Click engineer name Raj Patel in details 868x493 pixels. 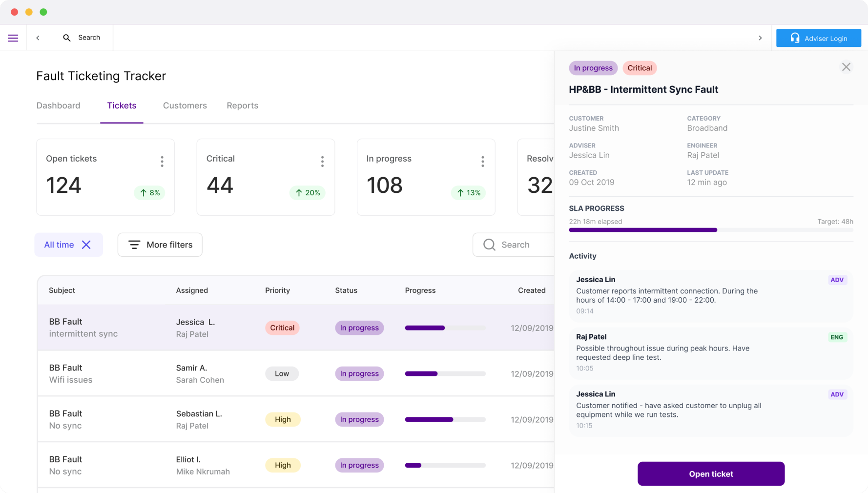coord(703,155)
